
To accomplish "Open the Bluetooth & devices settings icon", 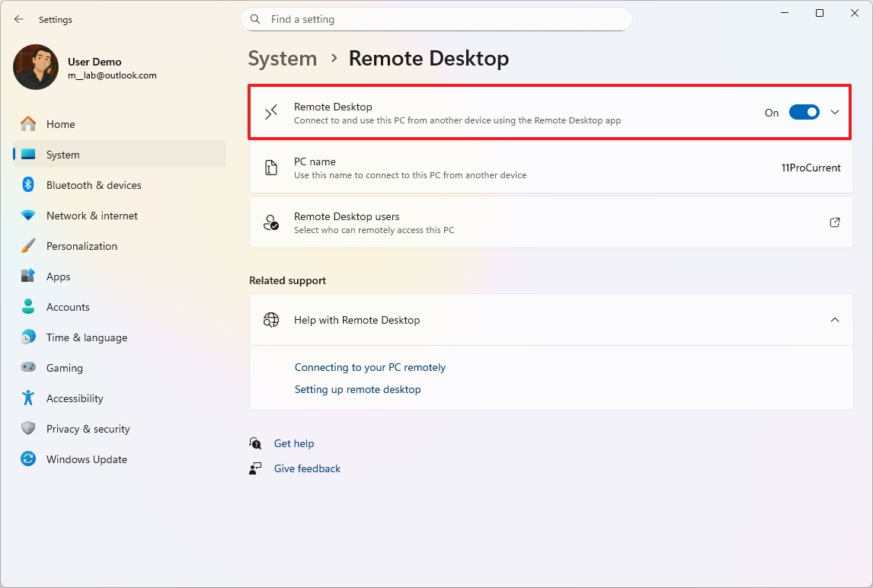I will [27, 185].
